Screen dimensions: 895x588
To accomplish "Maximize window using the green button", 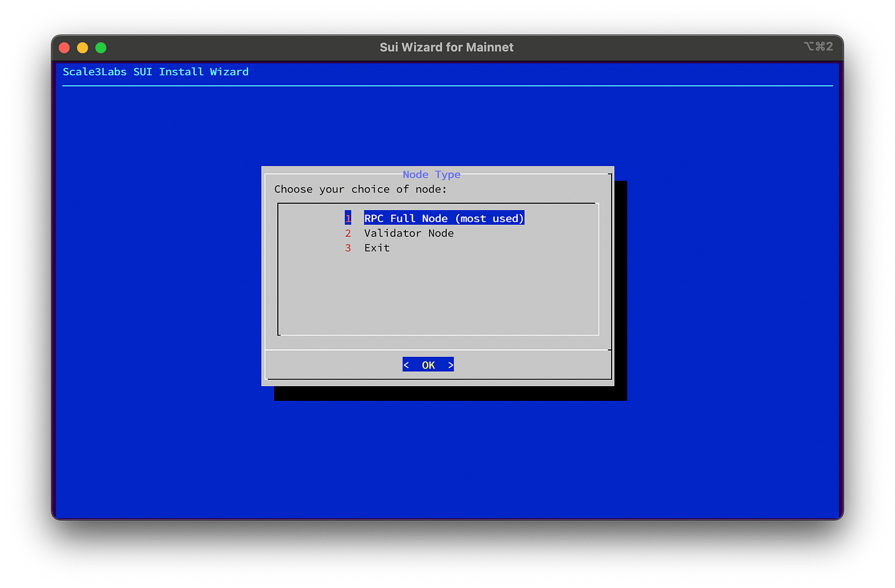I will click(x=101, y=48).
